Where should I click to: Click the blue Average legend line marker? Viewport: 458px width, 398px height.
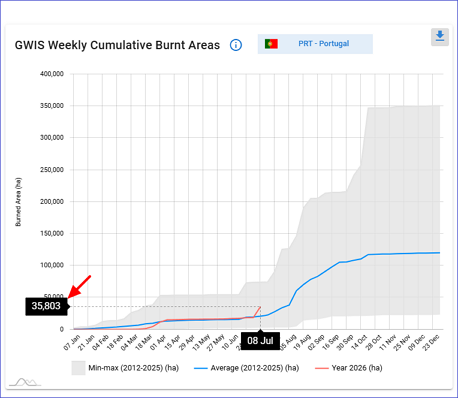(201, 368)
